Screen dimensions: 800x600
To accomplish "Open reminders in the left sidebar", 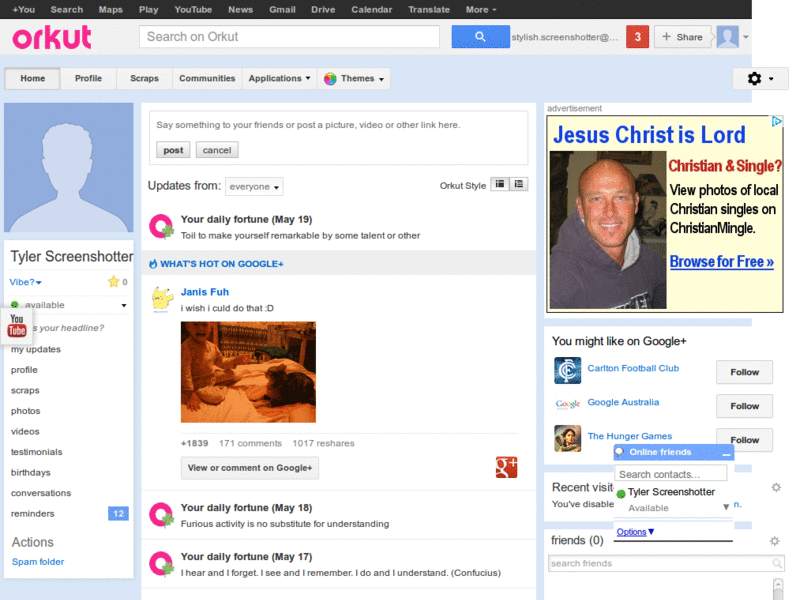I will click(33, 514).
